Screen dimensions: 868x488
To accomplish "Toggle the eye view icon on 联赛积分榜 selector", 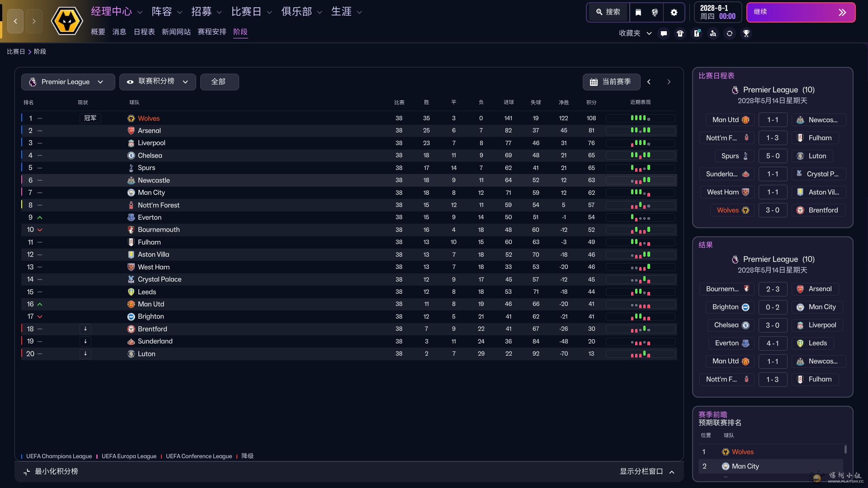I will [x=130, y=82].
